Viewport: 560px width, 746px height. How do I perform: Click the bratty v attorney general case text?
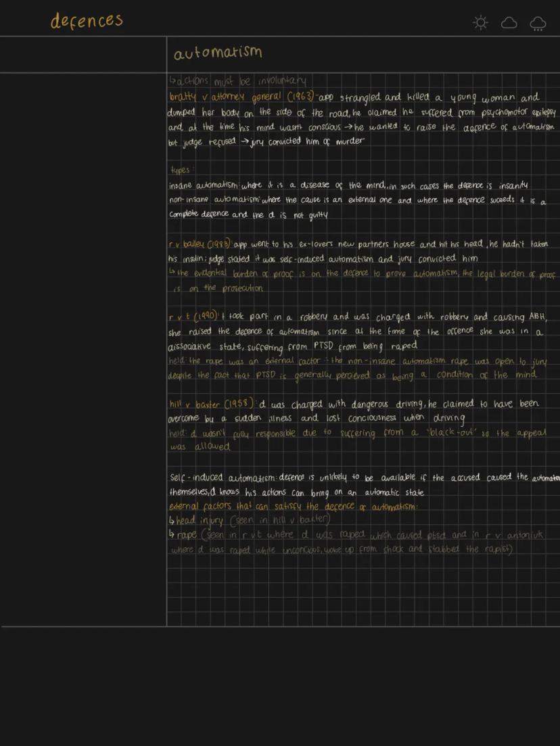point(243,96)
